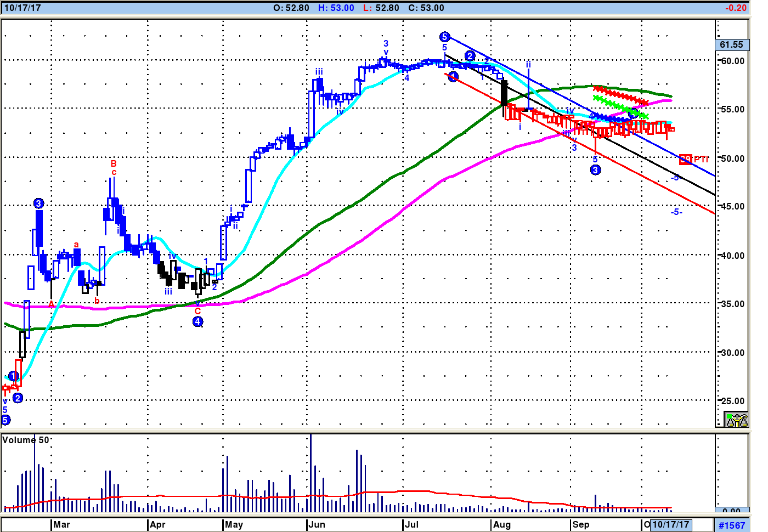The height and width of the screenshot is (532, 768).
Task: Select the Jul label on time axis
Action: pos(411,524)
